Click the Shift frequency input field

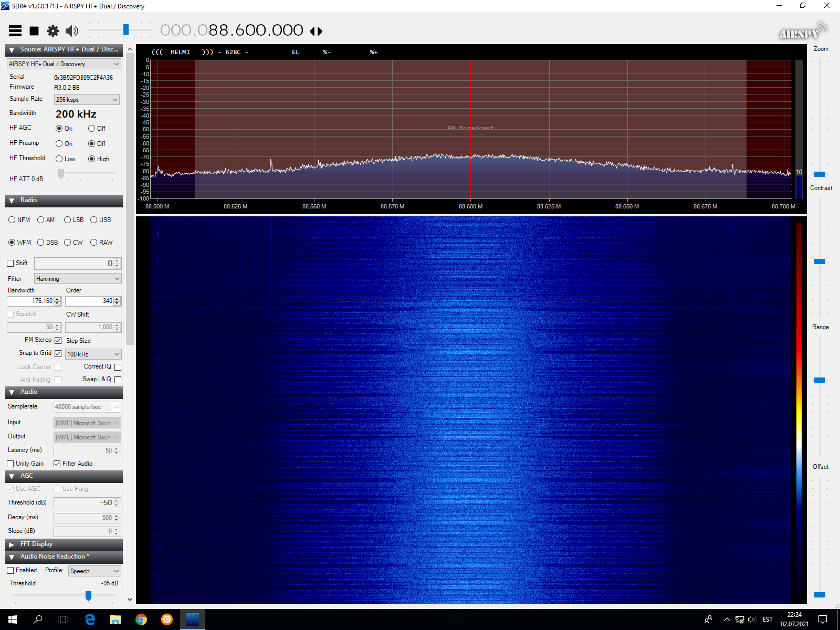[73, 264]
